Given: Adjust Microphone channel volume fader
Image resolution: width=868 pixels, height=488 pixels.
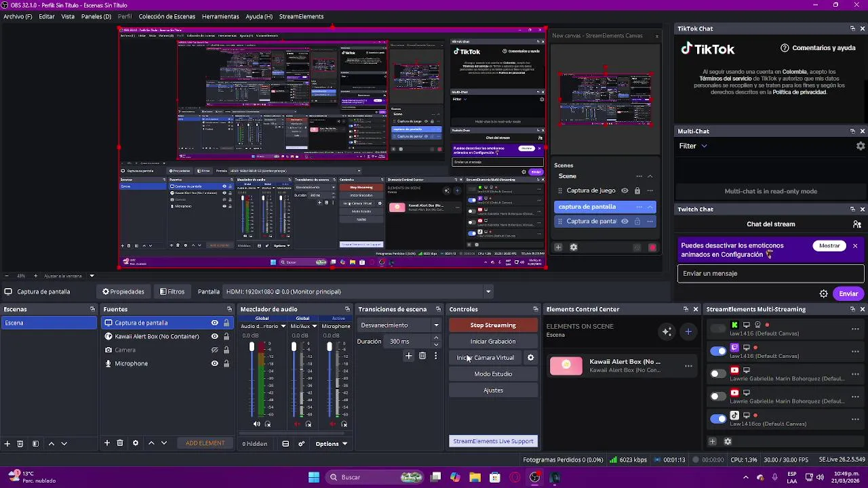Looking at the screenshot, I should (x=330, y=347).
